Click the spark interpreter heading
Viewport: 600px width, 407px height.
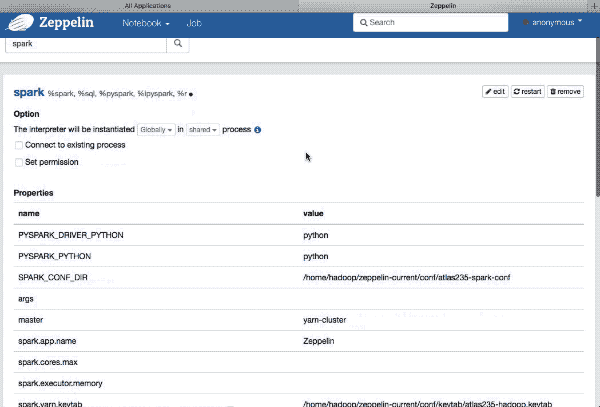(29, 93)
